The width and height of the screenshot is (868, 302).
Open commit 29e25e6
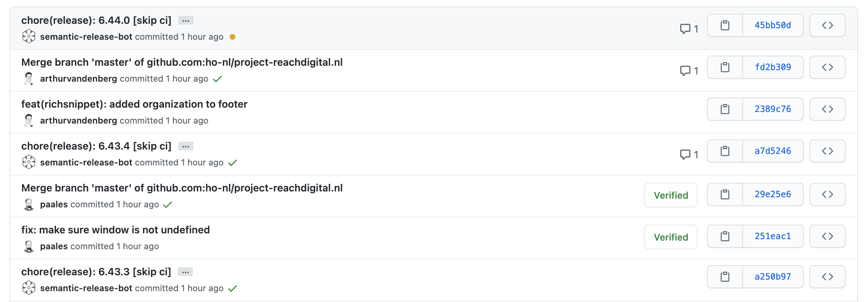[772, 194]
